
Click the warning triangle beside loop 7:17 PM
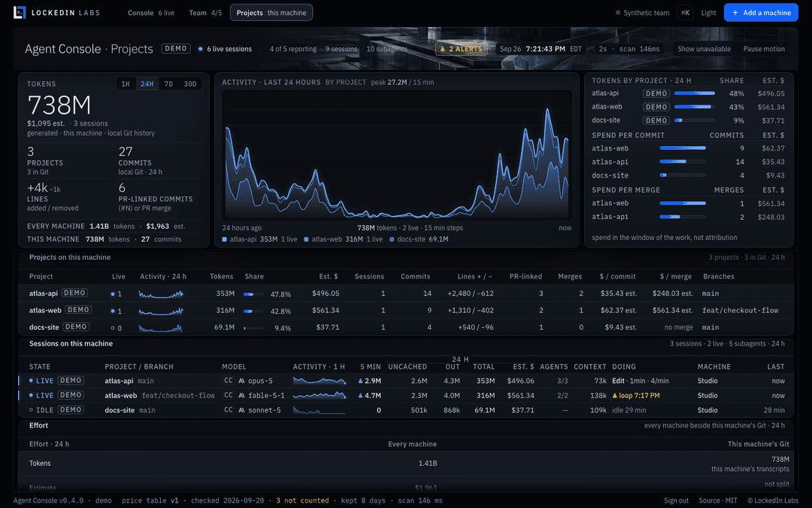tap(615, 396)
